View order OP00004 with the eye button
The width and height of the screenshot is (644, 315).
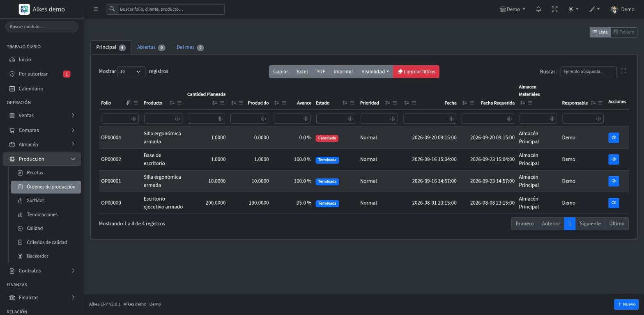(614, 137)
